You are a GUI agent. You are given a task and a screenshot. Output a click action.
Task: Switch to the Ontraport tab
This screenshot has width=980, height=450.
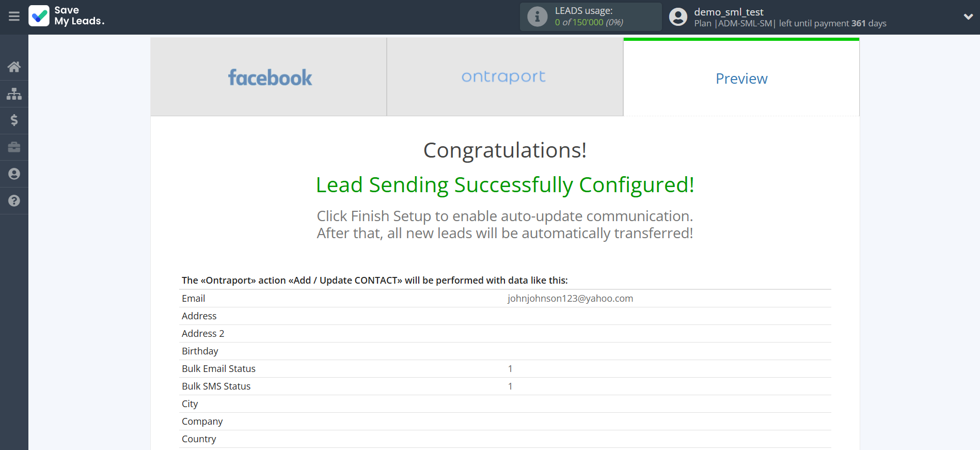coord(504,77)
